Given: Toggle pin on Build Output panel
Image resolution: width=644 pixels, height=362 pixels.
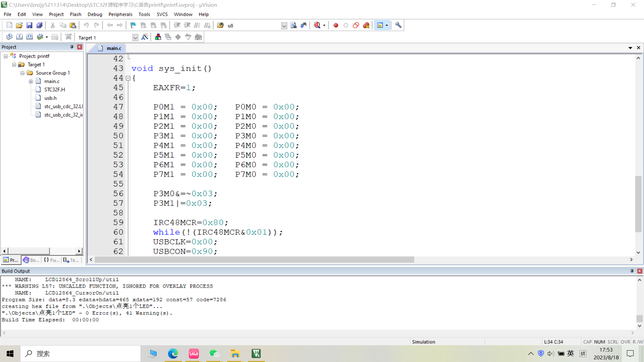Looking at the screenshot, I should pyautogui.click(x=632, y=271).
